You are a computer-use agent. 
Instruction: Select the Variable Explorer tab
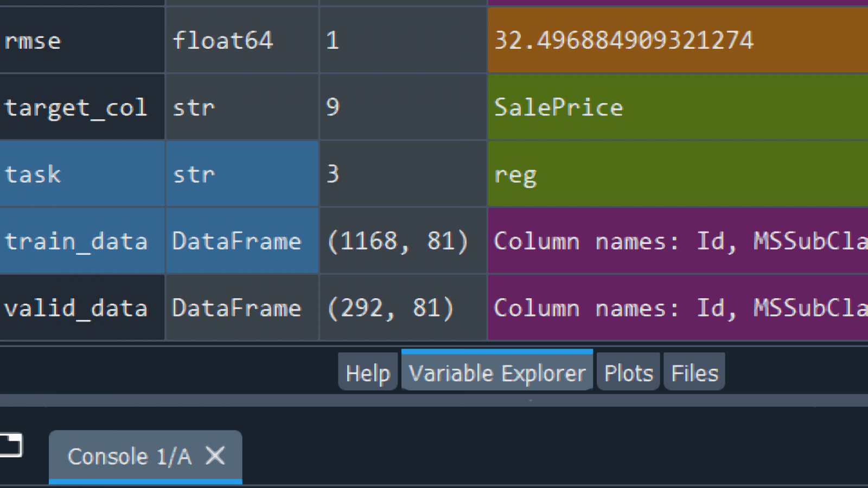point(497,373)
